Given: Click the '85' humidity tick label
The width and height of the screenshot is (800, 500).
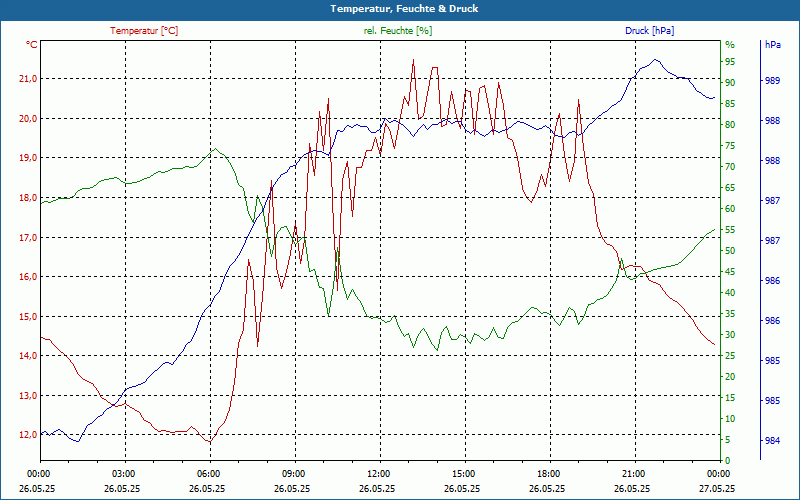Looking at the screenshot, I should click(x=730, y=104).
